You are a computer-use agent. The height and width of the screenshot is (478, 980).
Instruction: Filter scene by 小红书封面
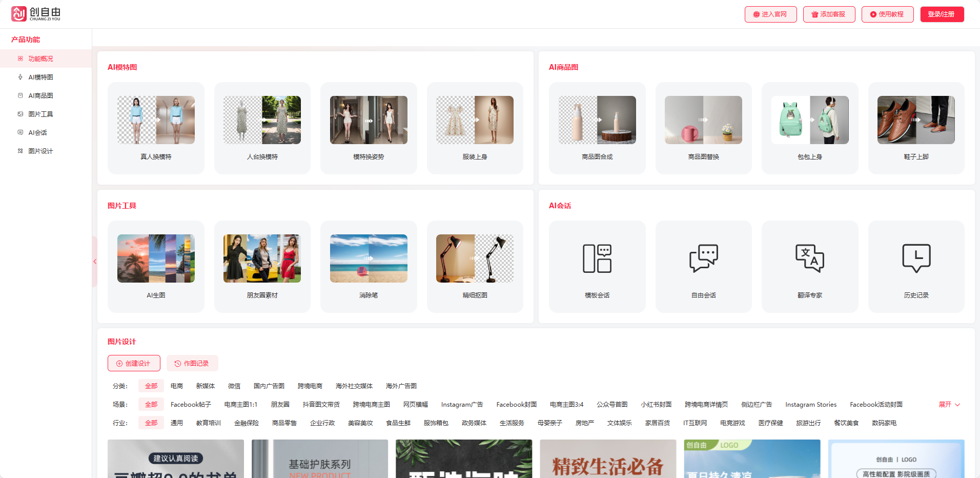click(x=656, y=405)
